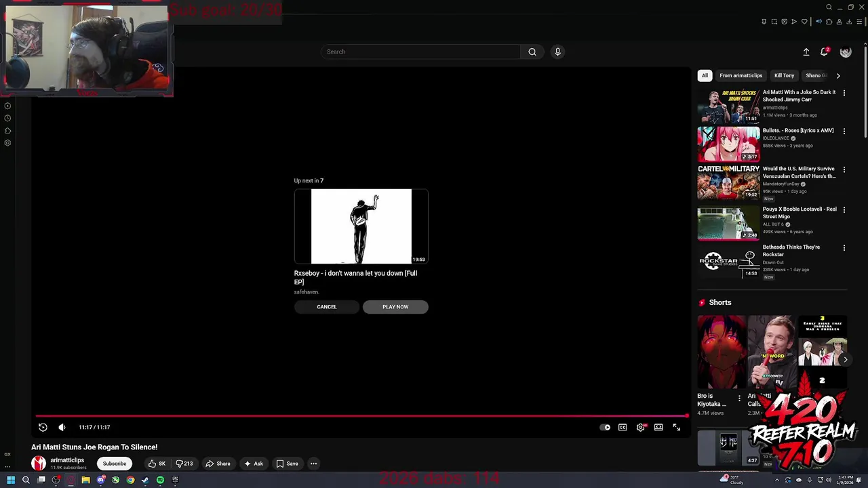Open the browser sidebar settings gear
Image resolution: width=868 pixels, height=488 pixels.
[x=7, y=143]
